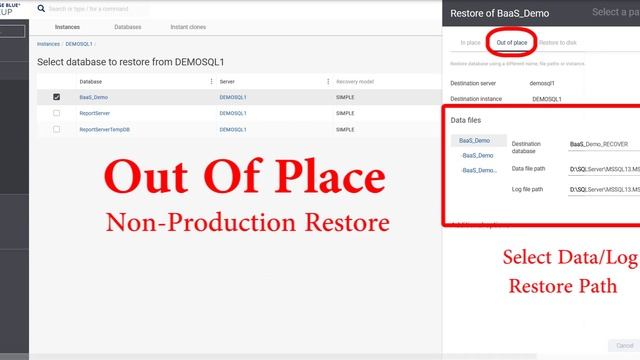This screenshot has width=640, height=360.
Task: Uncheck the BaaS_Demo database checkbox
Action: (56, 97)
